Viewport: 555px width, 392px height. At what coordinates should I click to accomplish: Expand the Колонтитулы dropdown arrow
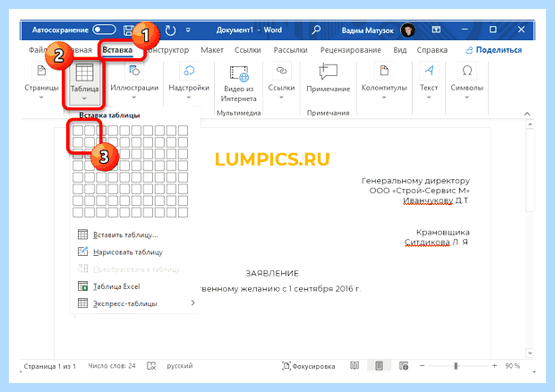pos(384,97)
